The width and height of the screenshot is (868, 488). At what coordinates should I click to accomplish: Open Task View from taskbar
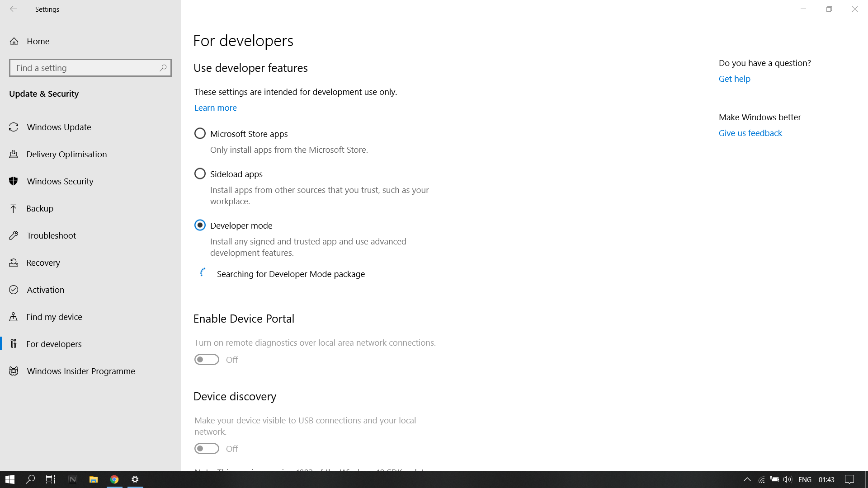pos(51,479)
